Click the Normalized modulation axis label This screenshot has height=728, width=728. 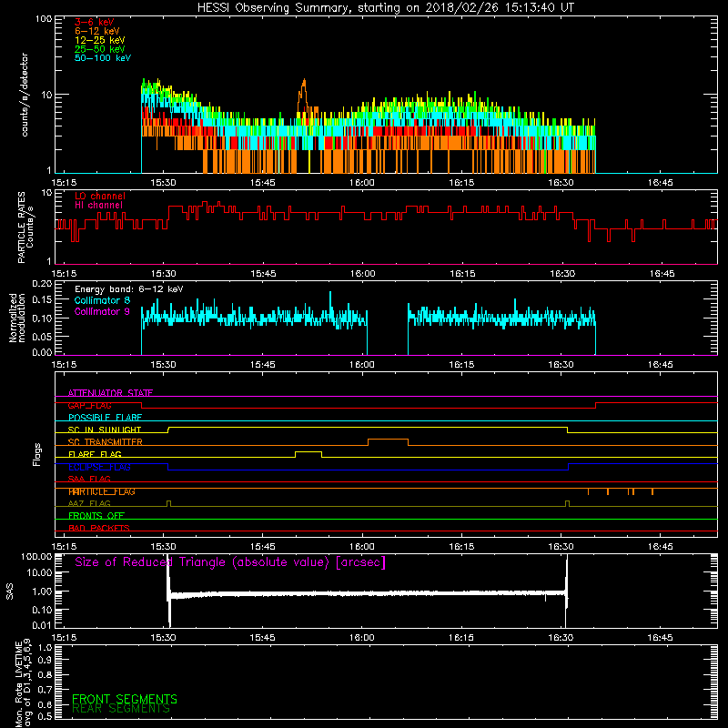point(16,318)
